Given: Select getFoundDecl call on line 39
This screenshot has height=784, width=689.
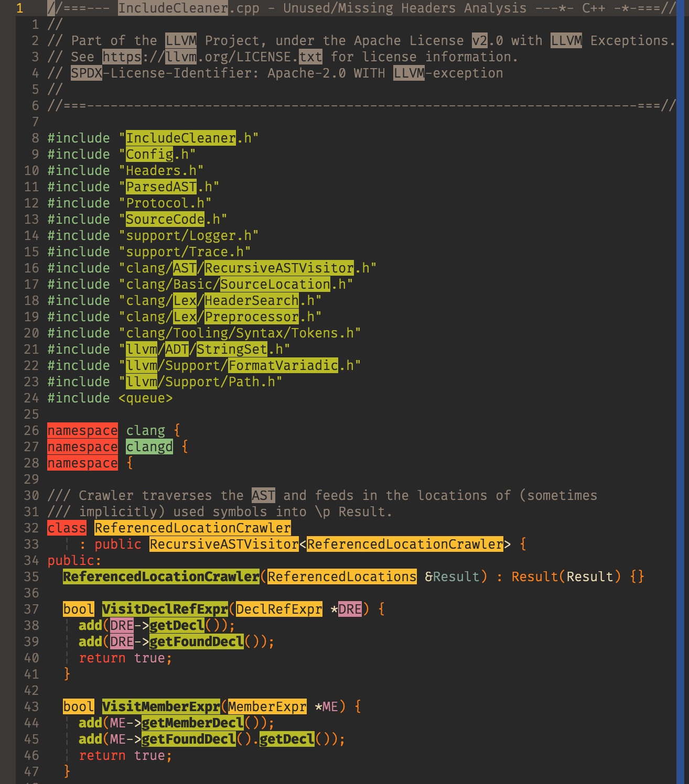Looking at the screenshot, I should click(196, 641).
